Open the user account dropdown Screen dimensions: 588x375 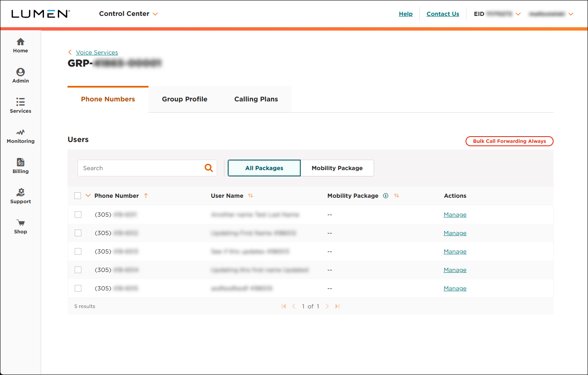click(551, 14)
